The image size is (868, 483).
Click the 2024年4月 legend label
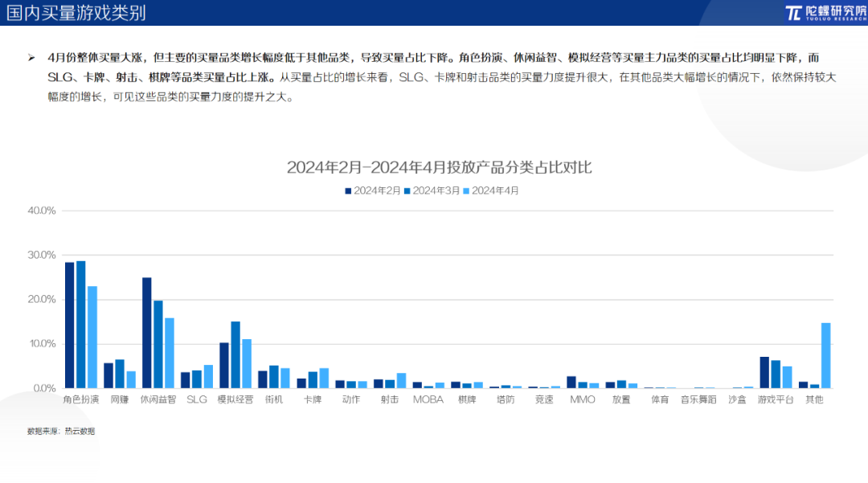click(x=495, y=191)
